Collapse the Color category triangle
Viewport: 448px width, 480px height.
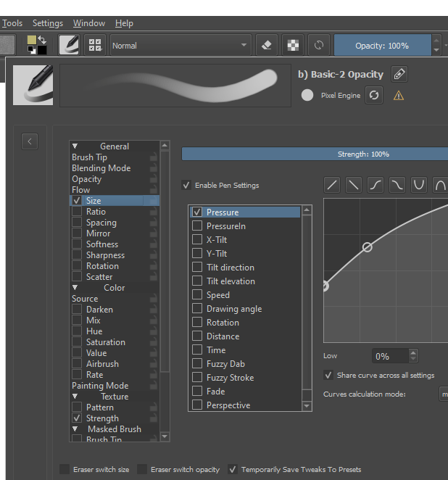75,287
